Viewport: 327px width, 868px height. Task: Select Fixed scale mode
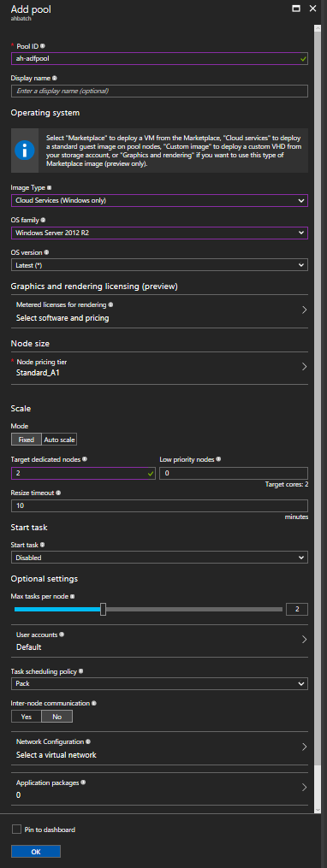[26, 440]
